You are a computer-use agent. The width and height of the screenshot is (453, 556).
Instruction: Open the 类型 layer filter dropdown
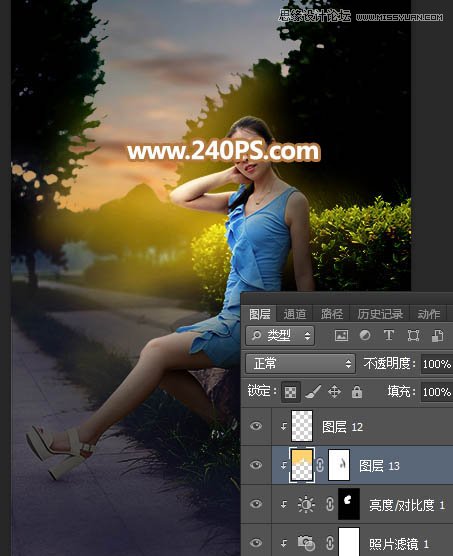280,335
